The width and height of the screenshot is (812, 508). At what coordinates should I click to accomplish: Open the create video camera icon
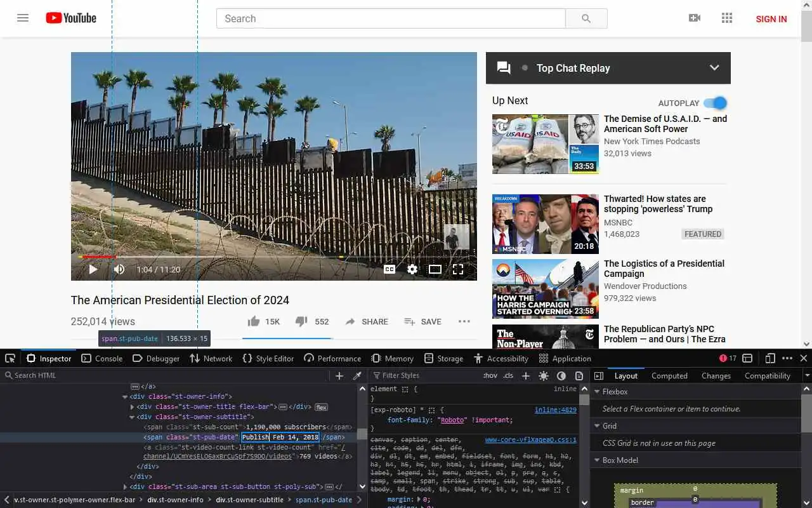pyautogui.click(x=695, y=18)
